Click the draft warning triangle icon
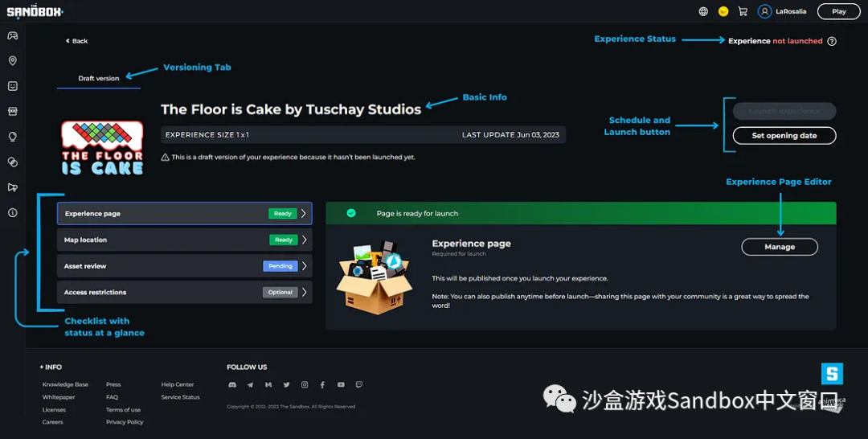Image resolution: width=868 pixels, height=439 pixels. (x=165, y=158)
